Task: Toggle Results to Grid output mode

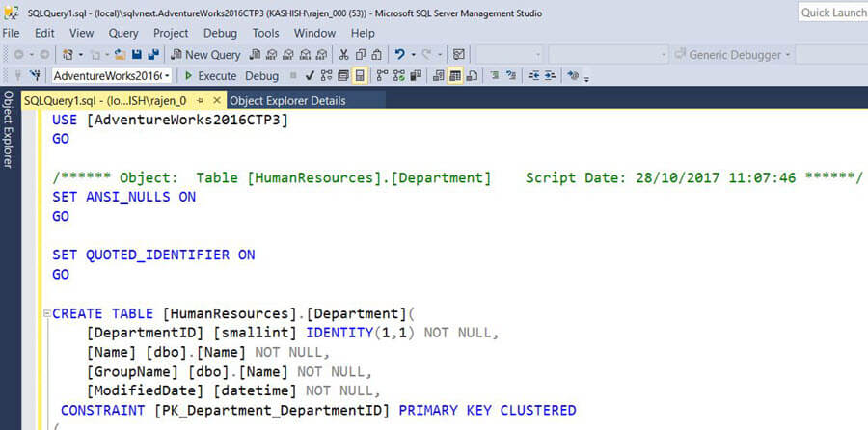Action: coord(454,75)
